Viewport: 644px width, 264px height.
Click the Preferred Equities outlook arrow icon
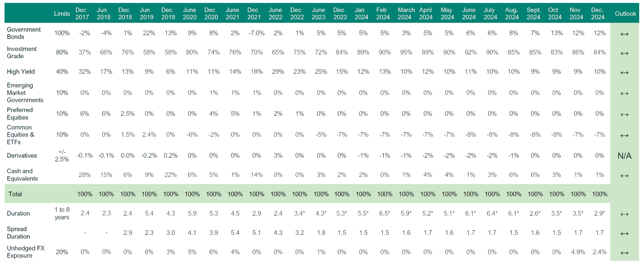[624, 115]
